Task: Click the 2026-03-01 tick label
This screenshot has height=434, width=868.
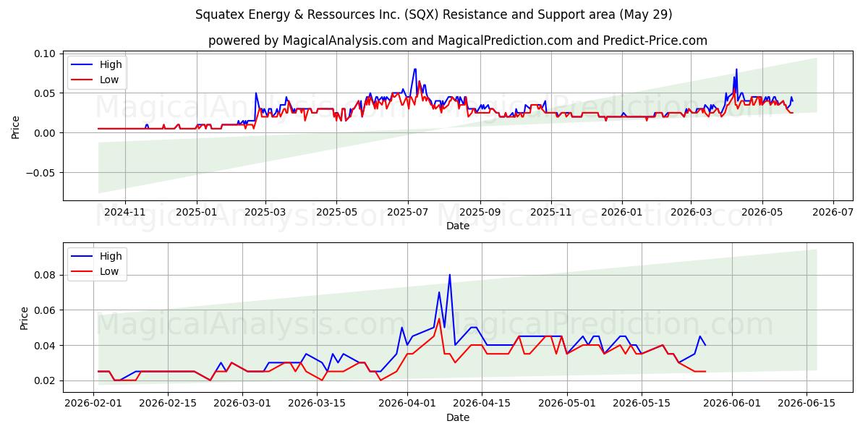Action: (x=242, y=404)
